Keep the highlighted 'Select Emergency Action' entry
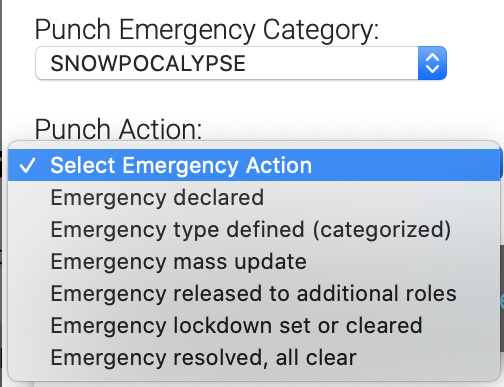The width and height of the screenshot is (504, 387). [x=254, y=165]
